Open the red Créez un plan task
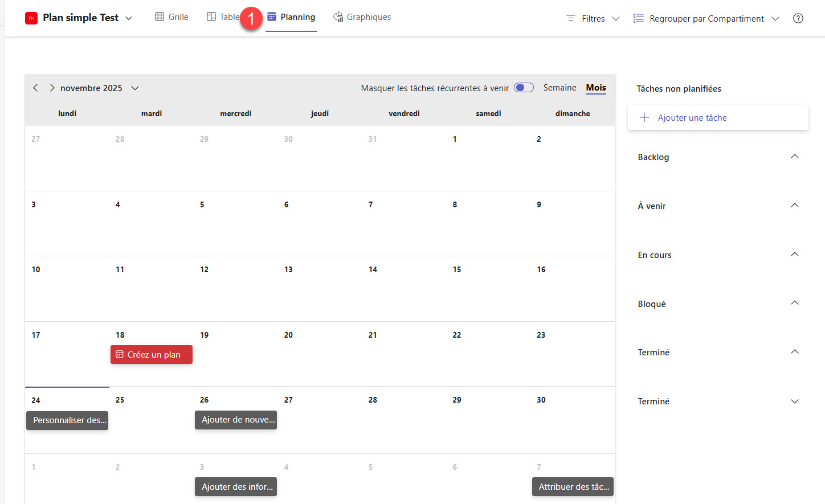This screenshot has height=504, width=825. [152, 354]
